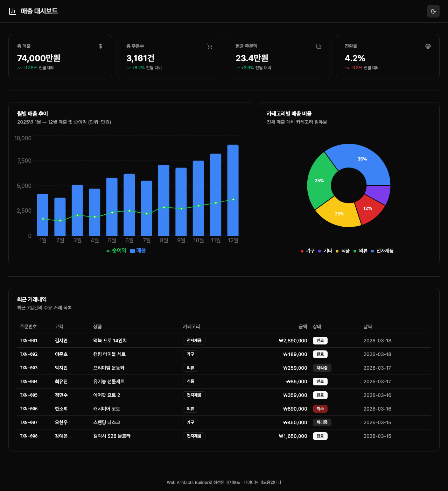Click the dollar icon on the 총 매출 card
The height and width of the screenshot is (491, 448).
point(100,46)
